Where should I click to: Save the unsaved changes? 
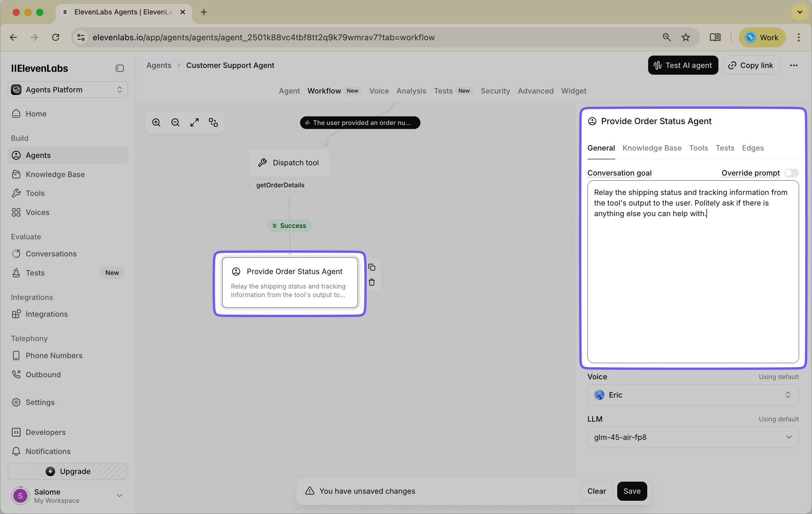click(x=632, y=491)
